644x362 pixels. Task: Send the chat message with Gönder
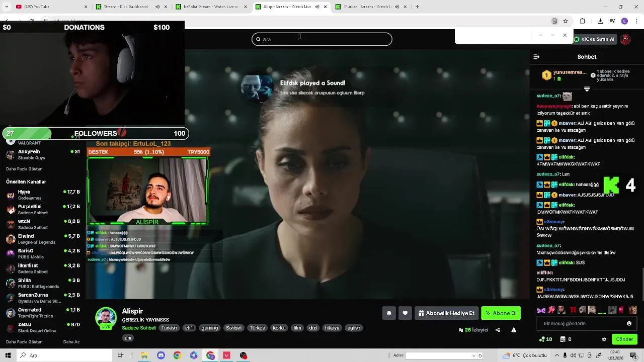coord(624,339)
